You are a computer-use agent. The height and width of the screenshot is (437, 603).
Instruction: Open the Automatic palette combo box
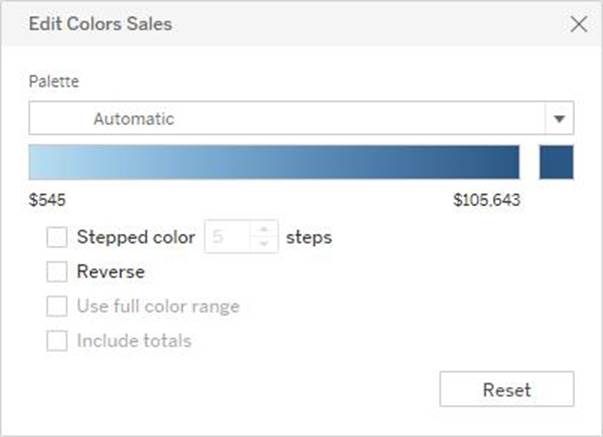(x=287, y=119)
